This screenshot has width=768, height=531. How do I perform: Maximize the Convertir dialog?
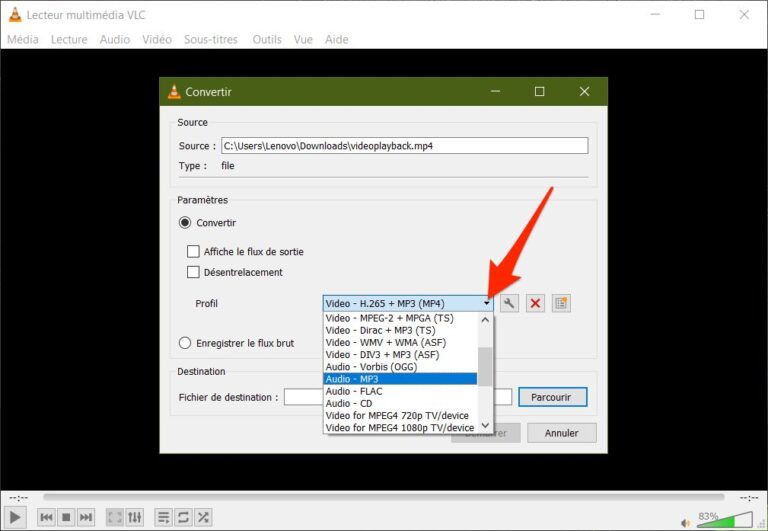click(x=539, y=92)
